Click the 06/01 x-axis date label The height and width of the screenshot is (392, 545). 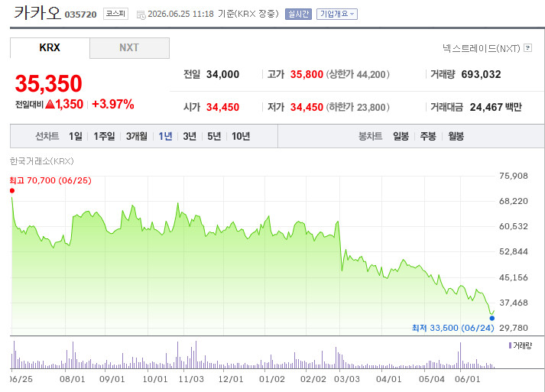(468, 379)
